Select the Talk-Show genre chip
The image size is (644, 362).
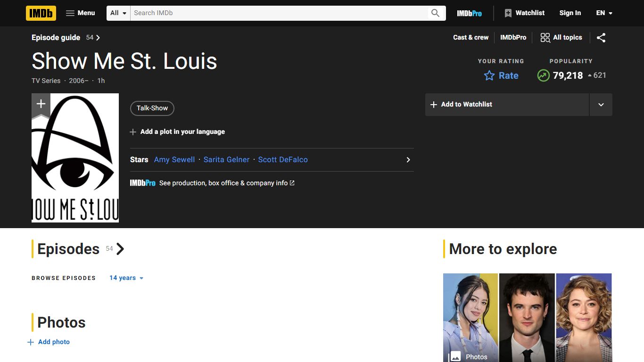click(152, 108)
